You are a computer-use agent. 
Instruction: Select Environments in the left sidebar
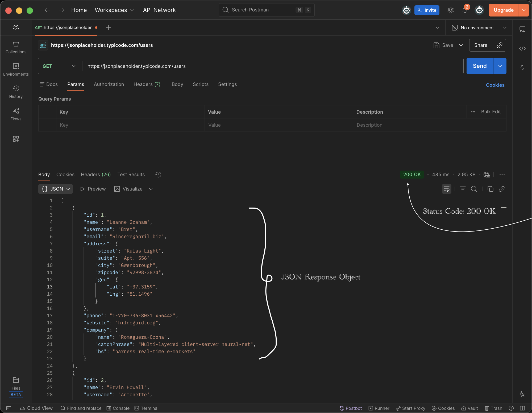coord(16,69)
